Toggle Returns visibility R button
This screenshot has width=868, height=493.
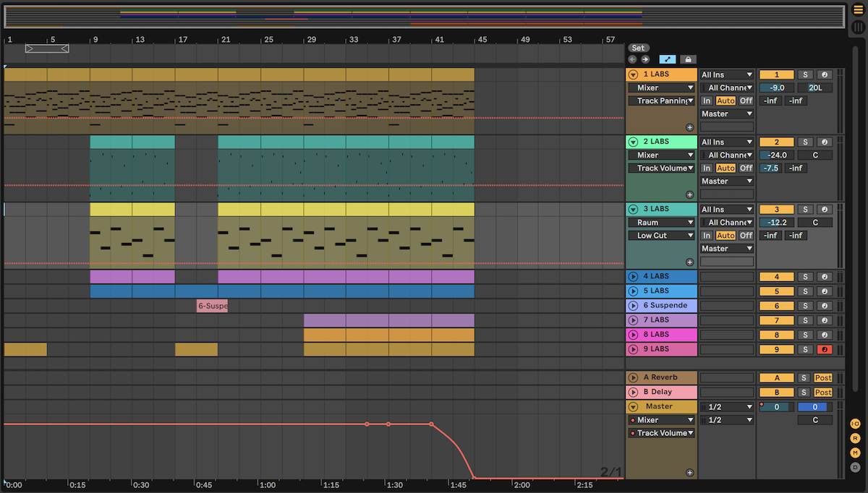point(856,438)
